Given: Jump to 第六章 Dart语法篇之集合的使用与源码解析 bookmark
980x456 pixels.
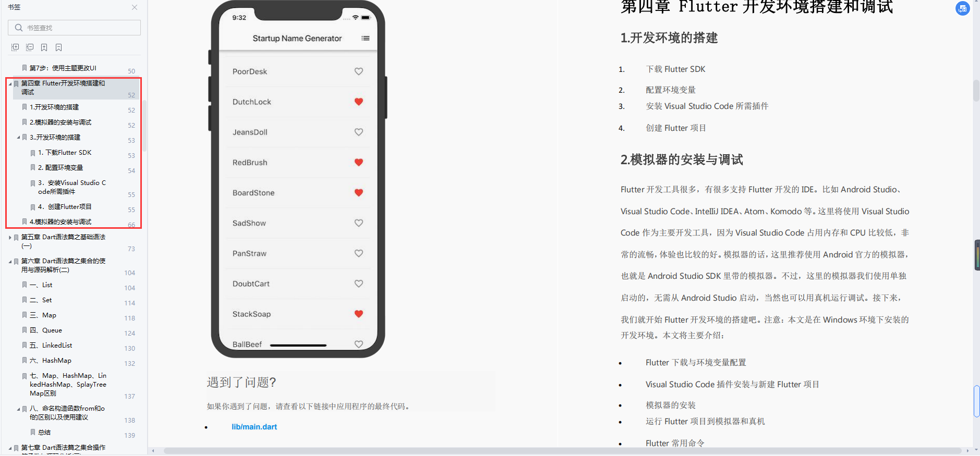Looking at the screenshot, I should point(63,265).
